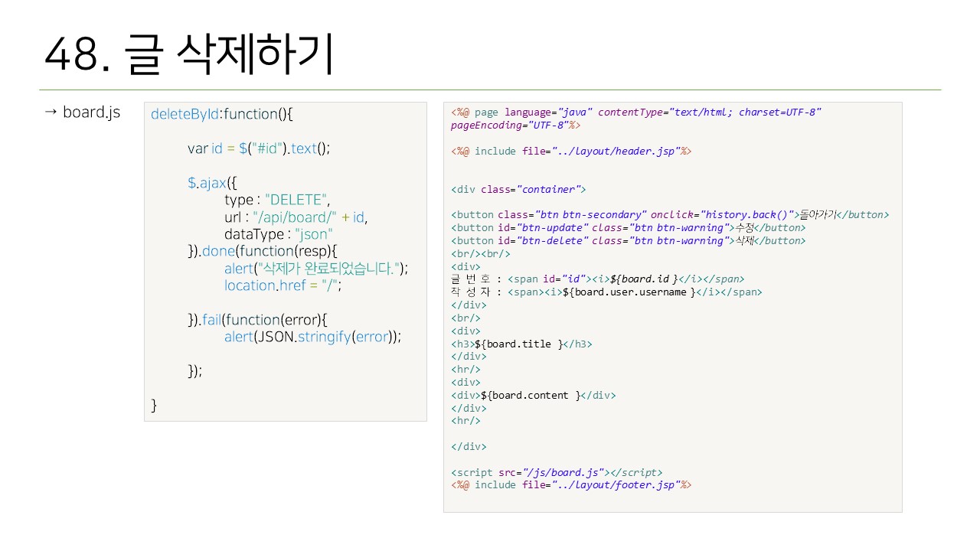Image resolution: width=980 pixels, height=551 pixels.
Task: Click the 'alert(JSON.stringify(error));' line
Action: 312,337
